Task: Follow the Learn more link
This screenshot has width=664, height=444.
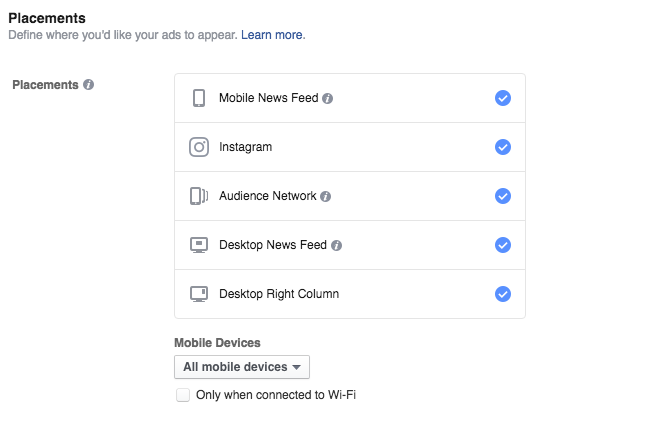Action: pos(272,35)
